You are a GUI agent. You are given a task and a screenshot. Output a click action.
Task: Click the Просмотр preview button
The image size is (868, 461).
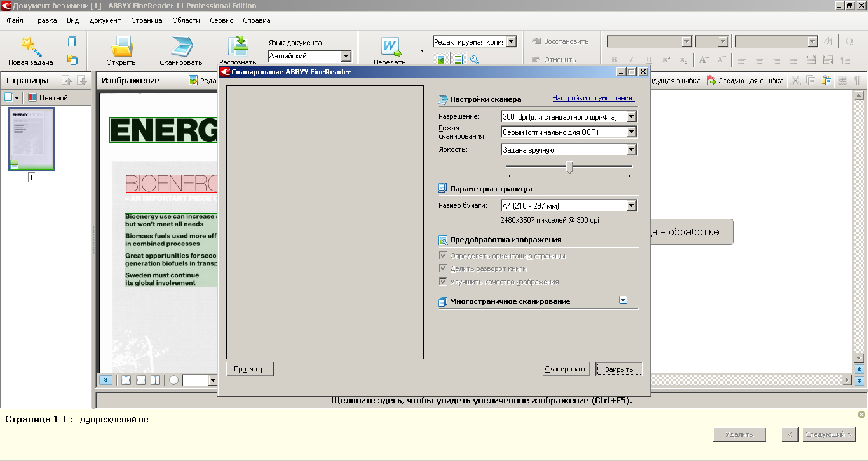coord(250,369)
